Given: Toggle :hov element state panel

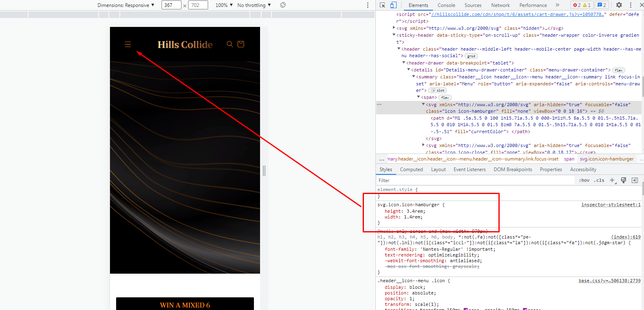Looking at the screenshot, I should point(584,180).
